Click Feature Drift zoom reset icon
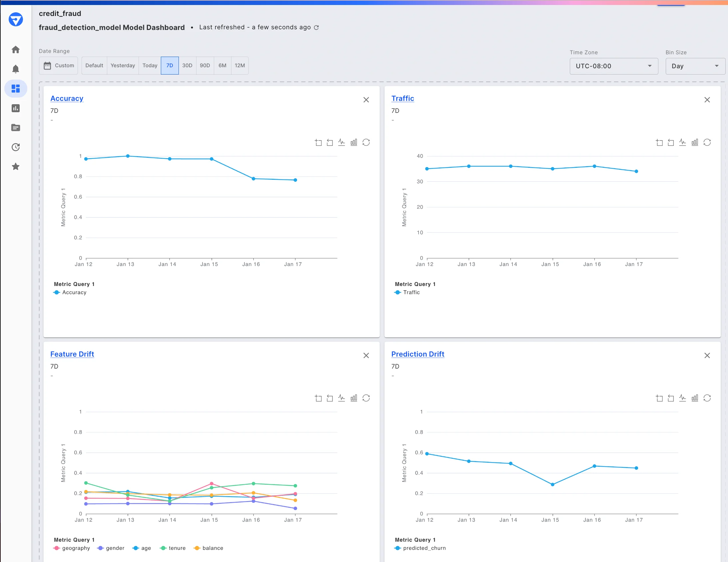 click(330, 398)
